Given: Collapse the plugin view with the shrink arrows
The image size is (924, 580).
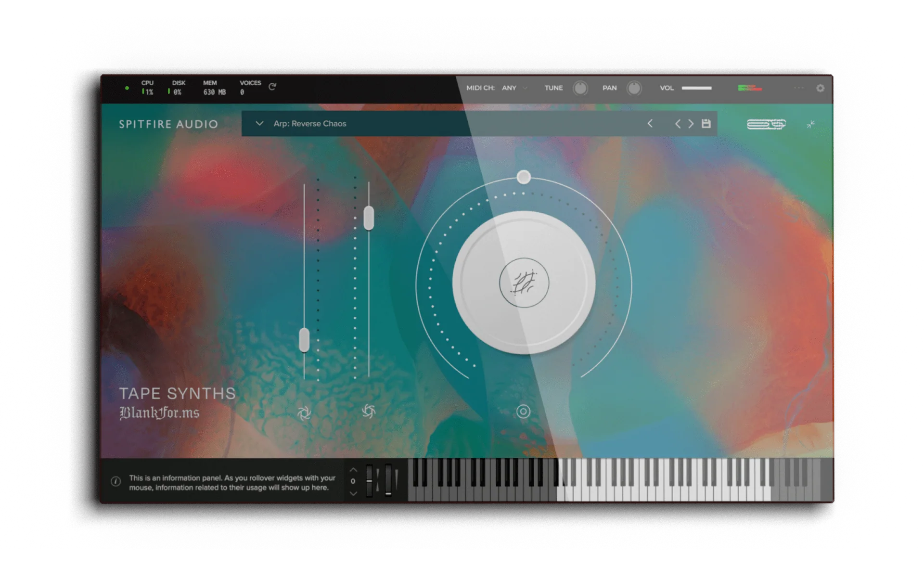Looking at the screenshot, I should (811, 125).
